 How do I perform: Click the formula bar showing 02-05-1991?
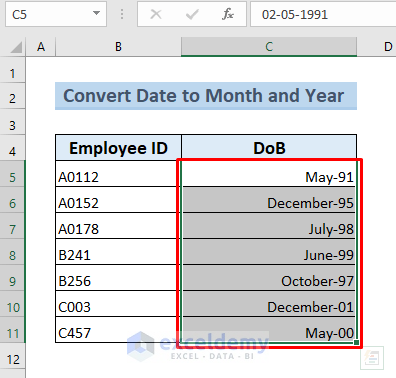(x=323, y=14)
